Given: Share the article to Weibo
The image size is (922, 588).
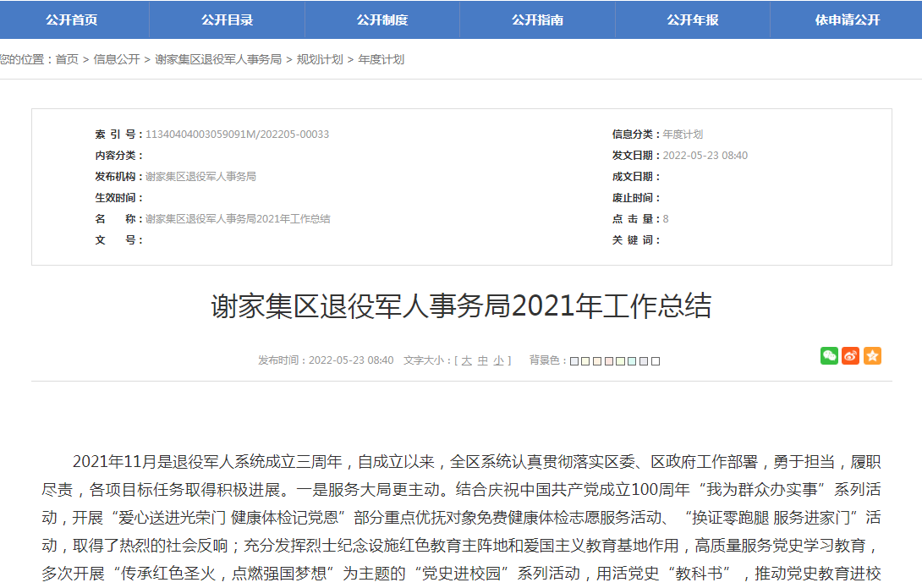Looking at the screenshot, I should [851, 356].
